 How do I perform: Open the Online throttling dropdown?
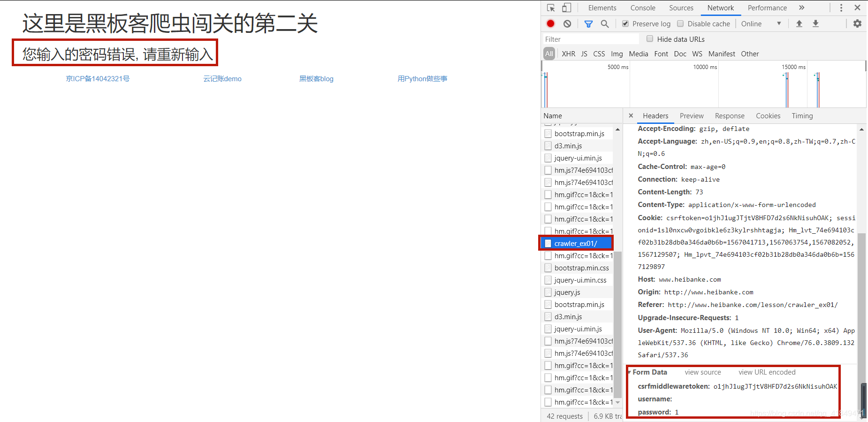[761, 23]
